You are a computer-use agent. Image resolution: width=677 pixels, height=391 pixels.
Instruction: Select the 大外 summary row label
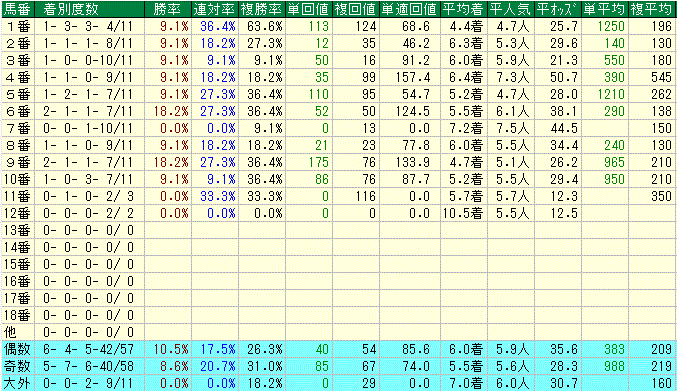point(18,383)
